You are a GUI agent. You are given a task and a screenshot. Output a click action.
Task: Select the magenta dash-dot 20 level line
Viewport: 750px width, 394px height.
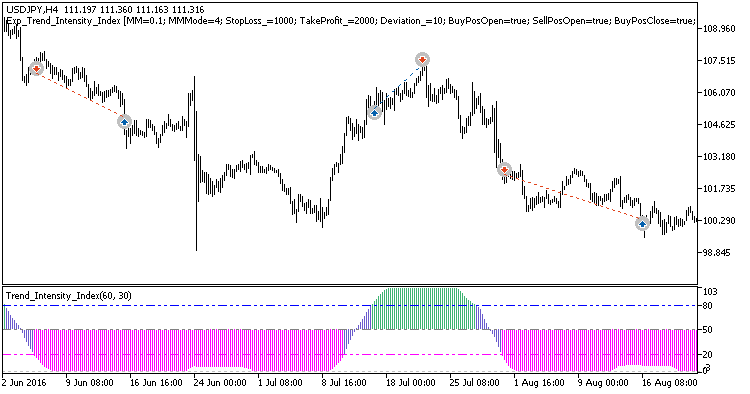(x=350, y=355)
